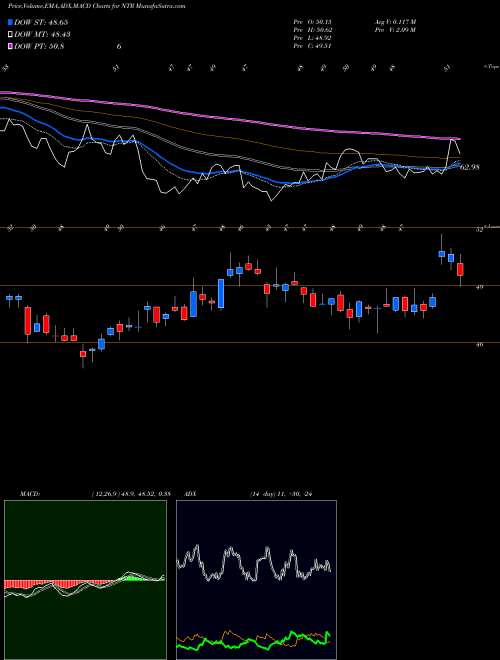Select the 'DOW MT: 48.43' legend text
Image resolution: width=500 pixels, height=660 pixels.
tap(42, 34)
